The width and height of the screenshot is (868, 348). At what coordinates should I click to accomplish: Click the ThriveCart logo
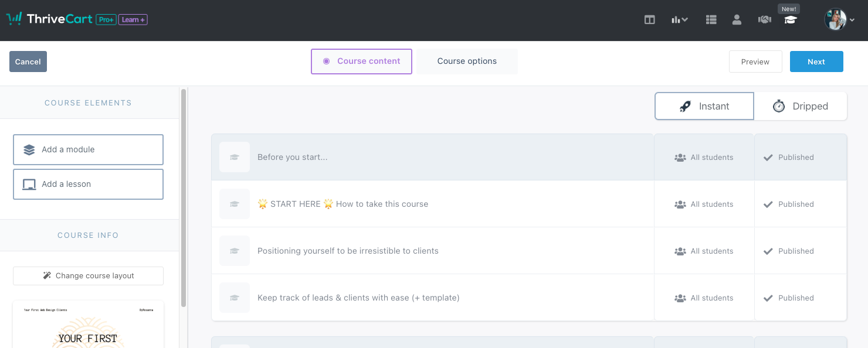coord(49,19)
